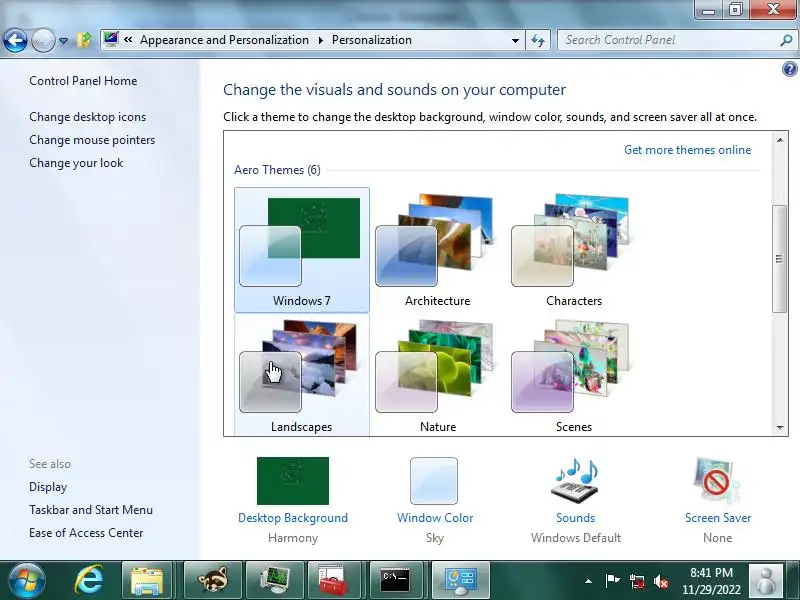Click the red toolbox taskbar icon
Screen dimensions: 800x600
click(334, 581)
